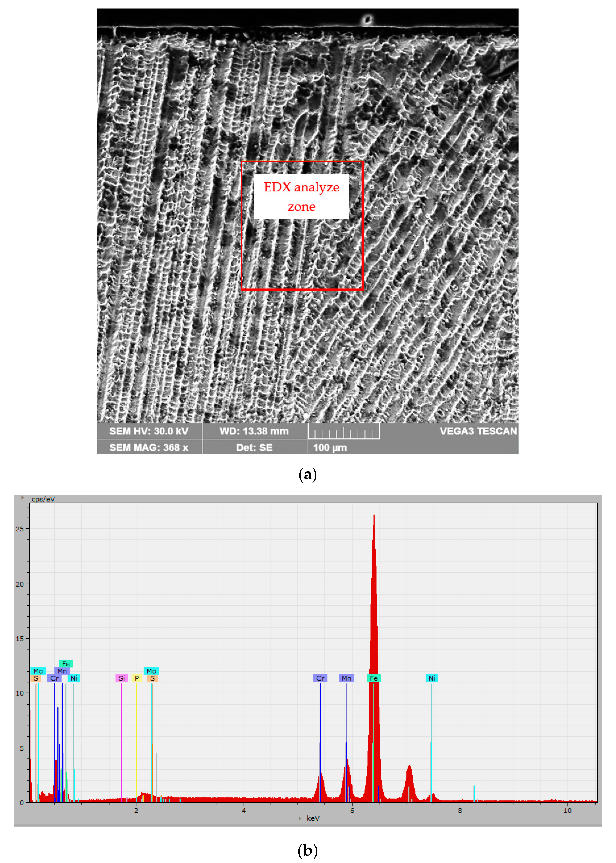Click the SEM HV: 30.0 kV field

pyautogui.click(x=149, y=431)
